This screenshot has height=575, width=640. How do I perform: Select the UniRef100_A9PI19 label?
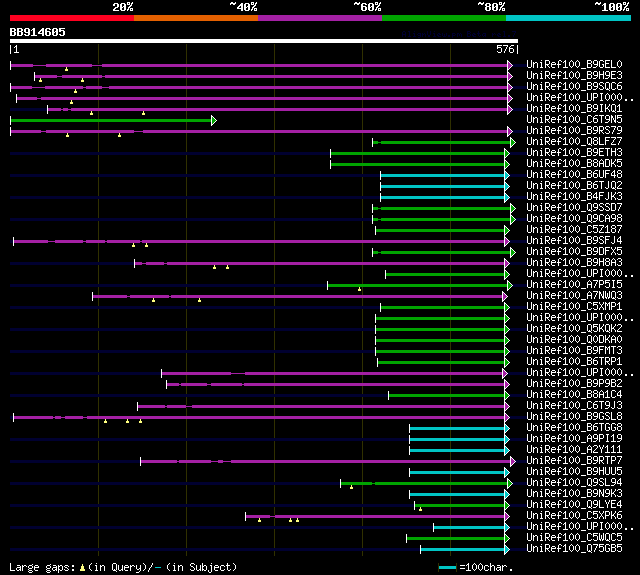tap(574, 439)
